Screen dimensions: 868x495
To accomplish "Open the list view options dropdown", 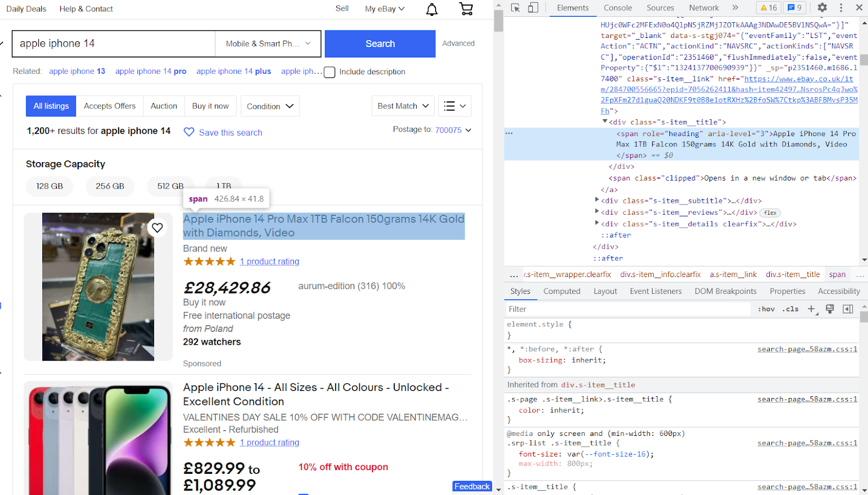I will (455, 106).
